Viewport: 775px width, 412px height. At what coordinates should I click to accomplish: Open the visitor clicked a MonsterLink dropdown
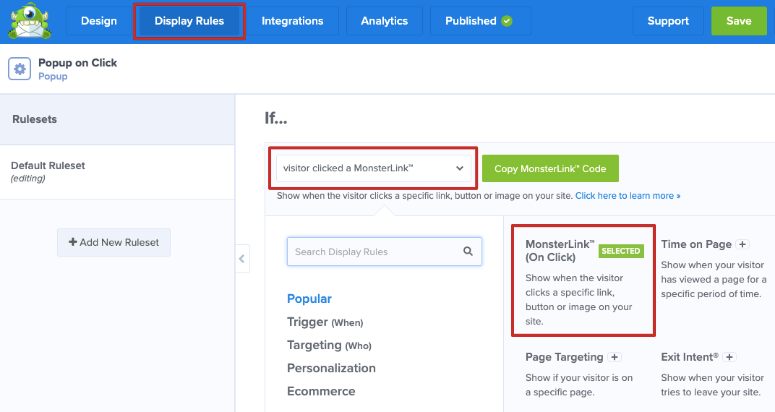[373, 168]
